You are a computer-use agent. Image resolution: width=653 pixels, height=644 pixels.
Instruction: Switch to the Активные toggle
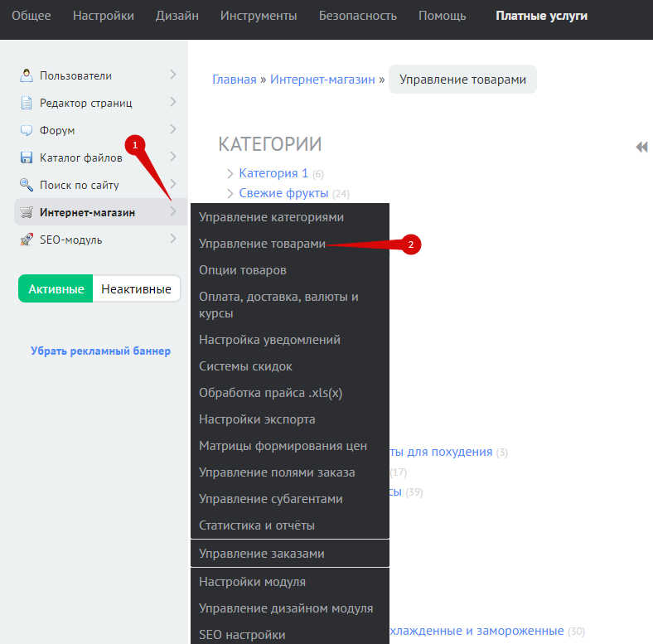tap(56, 289)
